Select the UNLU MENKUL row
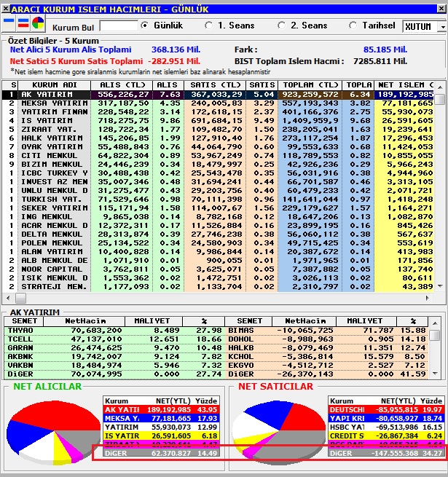The image size is (448, 477). [x=219, y=191]
